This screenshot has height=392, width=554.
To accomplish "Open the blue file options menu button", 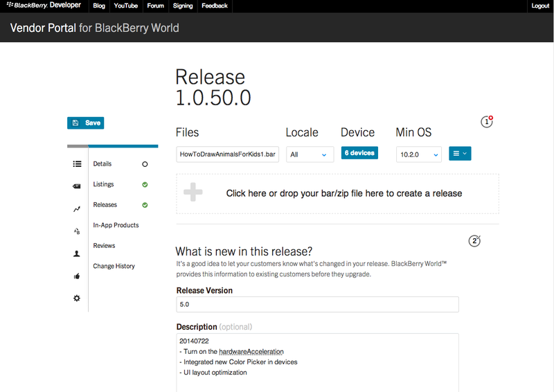I will pyautogui.click(x=460, y=154).
